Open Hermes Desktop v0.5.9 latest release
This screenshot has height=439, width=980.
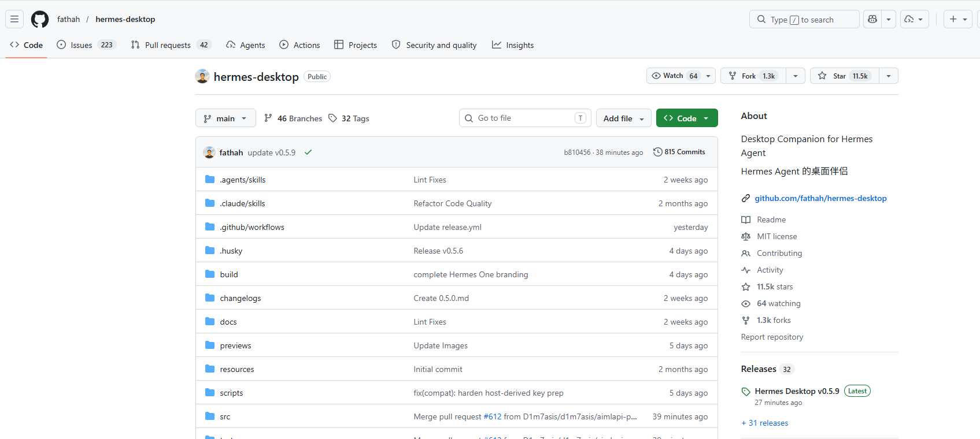pos(797,391)
